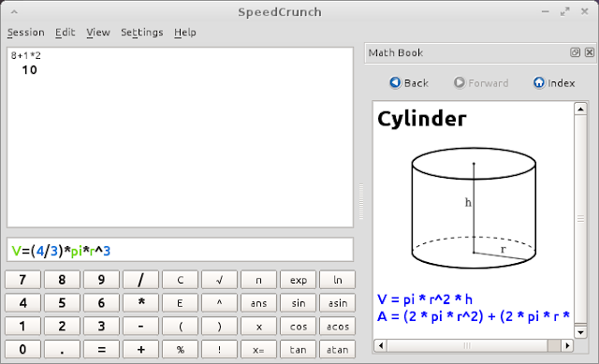Click the 4 keypad button
The image size is (599, 364).
pyautogui.click(x=22, y=303)
